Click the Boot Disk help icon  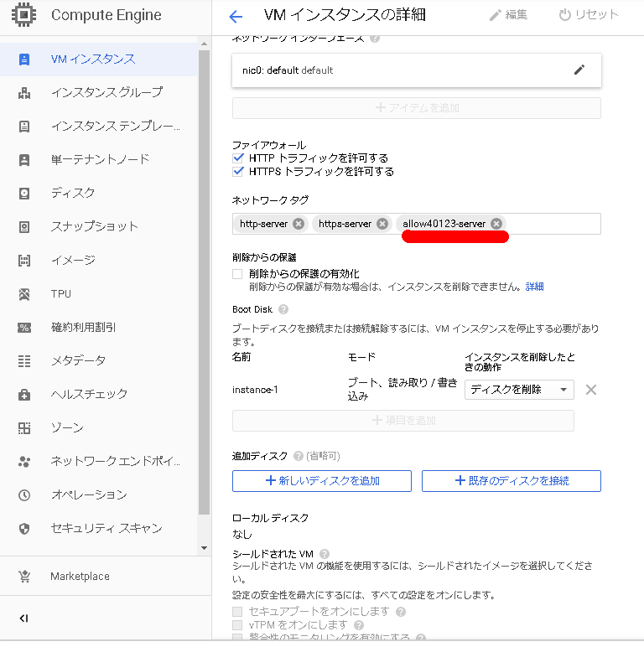tap(283, 309)
